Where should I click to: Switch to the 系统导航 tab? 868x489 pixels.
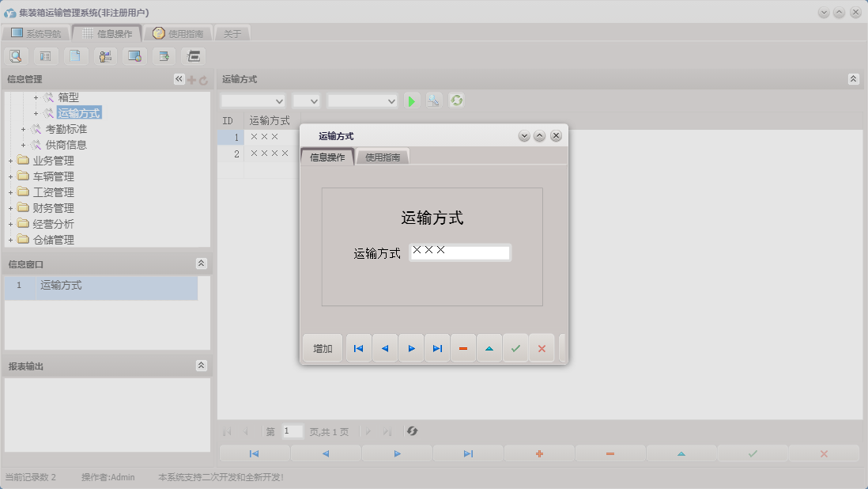[x=39, y=33]
